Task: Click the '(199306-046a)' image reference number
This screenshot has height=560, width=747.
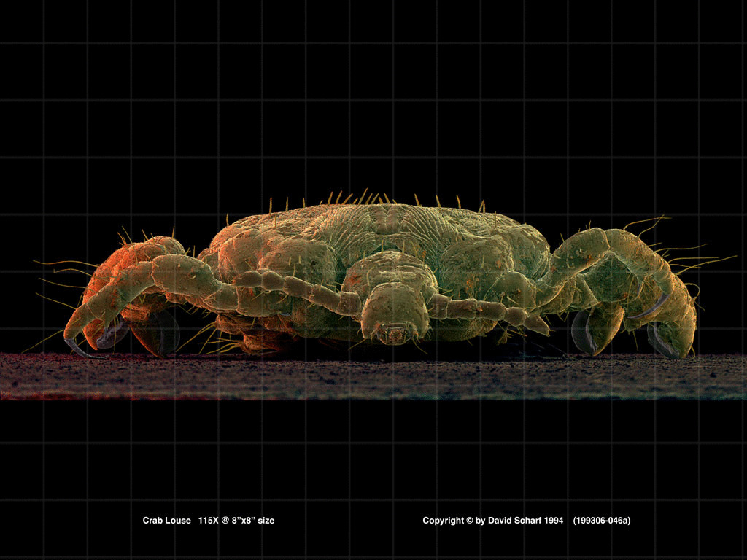Action: [602, 521]
